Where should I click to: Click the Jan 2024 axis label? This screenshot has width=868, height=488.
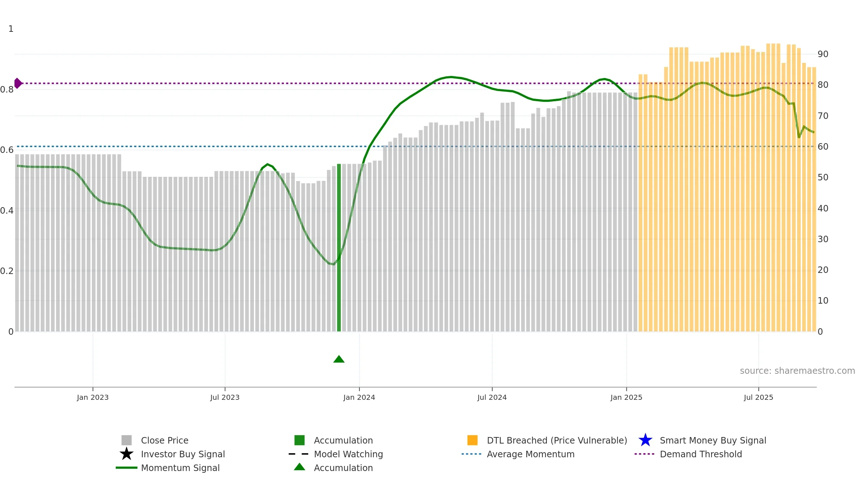pos(359,397)
